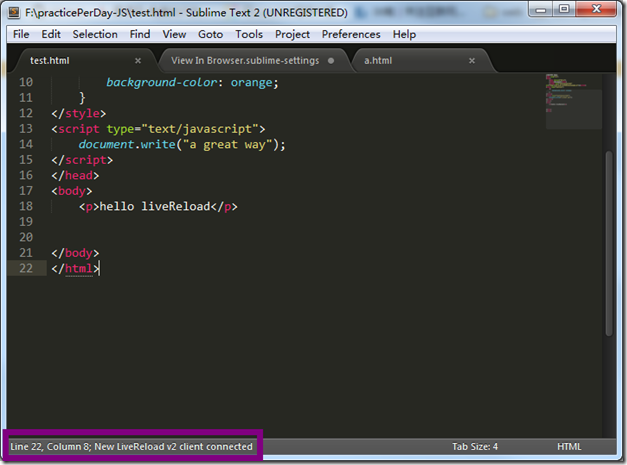
Task: Open the Preferences menu
Action: (351, 34)
